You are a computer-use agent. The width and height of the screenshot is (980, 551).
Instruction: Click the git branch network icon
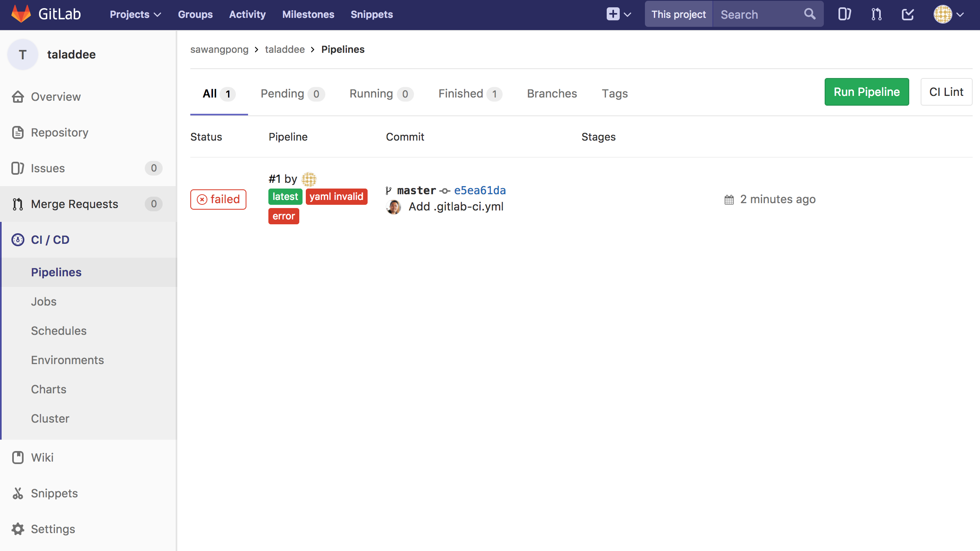click(876, 14)
